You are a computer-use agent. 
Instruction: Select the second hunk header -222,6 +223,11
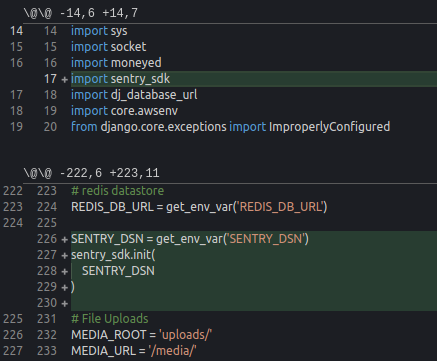point(91,173)
